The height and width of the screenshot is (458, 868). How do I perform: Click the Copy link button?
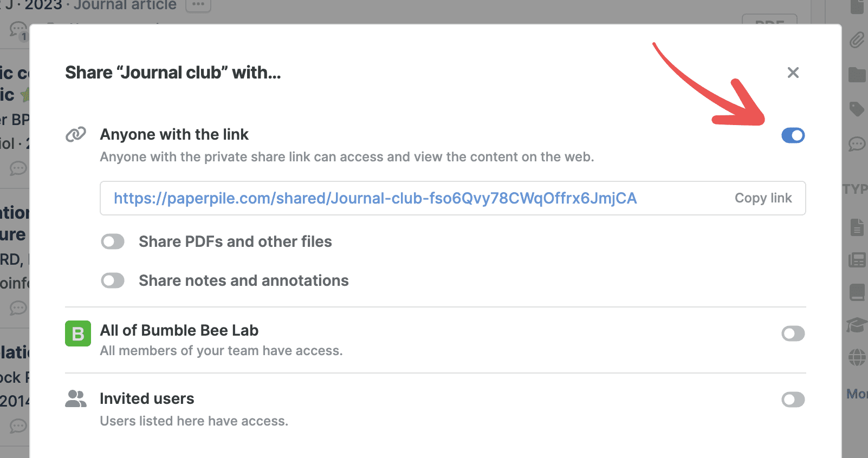pyautogui.click(x=763, y=198)
